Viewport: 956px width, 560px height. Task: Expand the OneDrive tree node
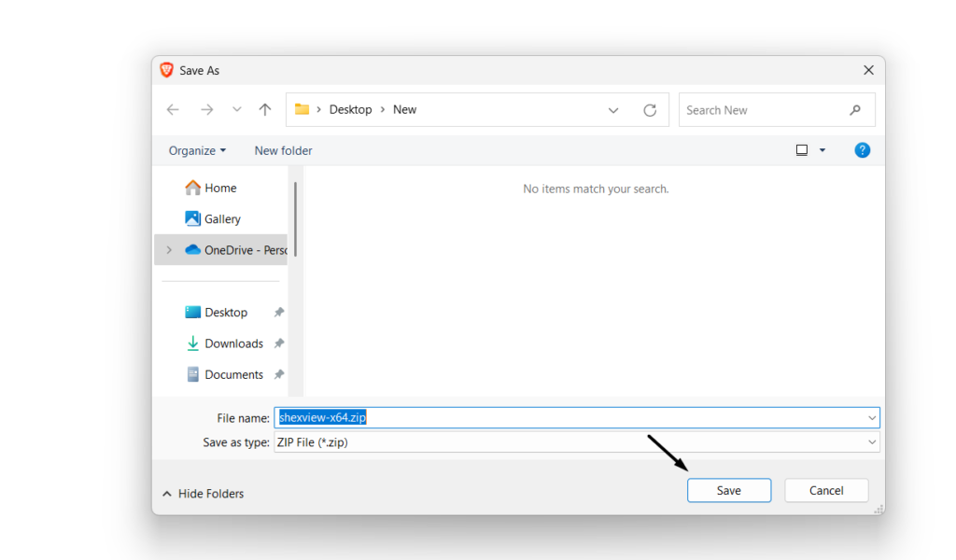[x=169, y=250]
